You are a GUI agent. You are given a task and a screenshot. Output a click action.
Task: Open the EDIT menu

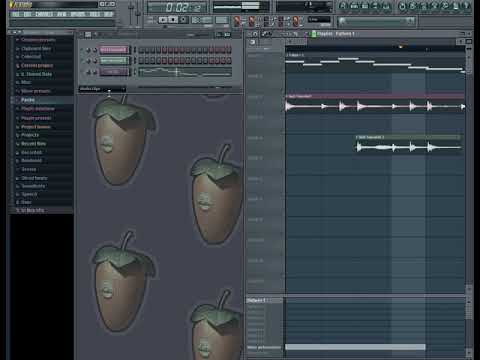(27, 14)
